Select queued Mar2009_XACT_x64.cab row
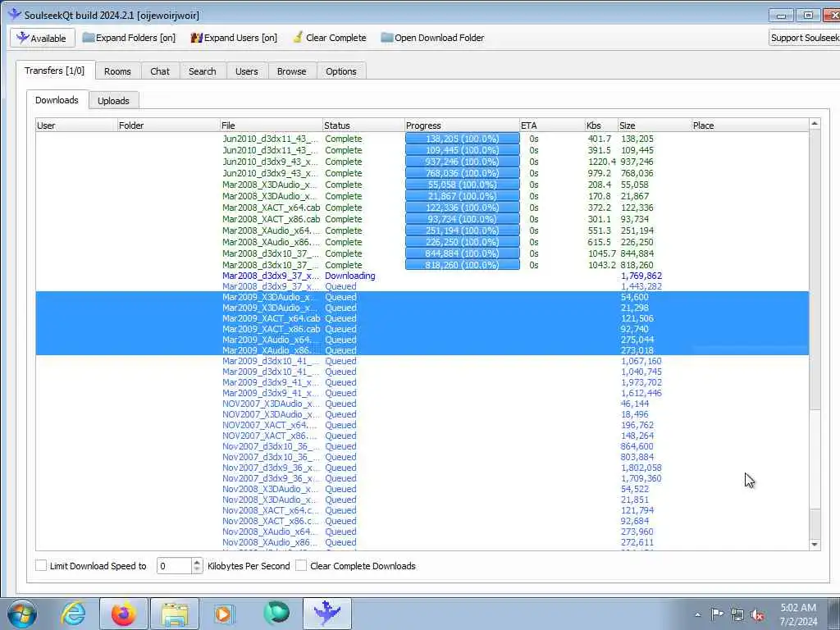 tap(422, 318)
